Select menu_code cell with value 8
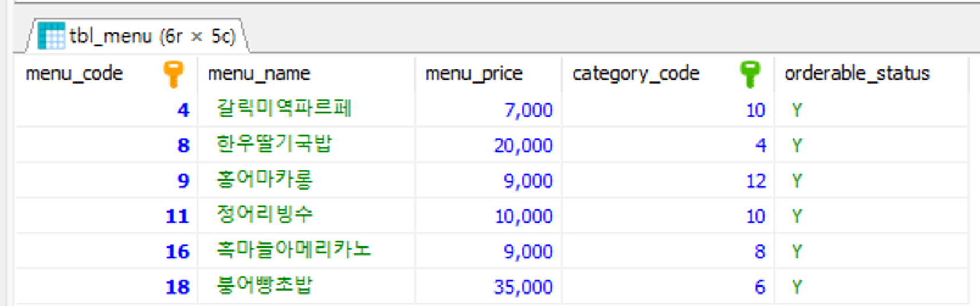The image size is (980, 306). tap(106, 145)
